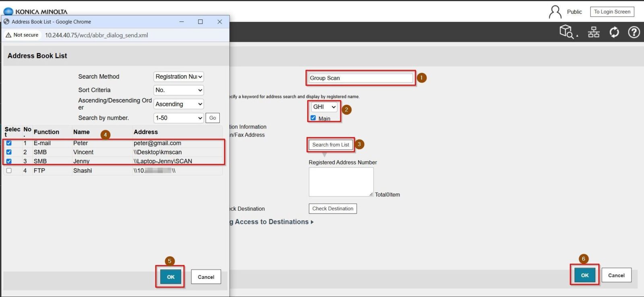This screenshot has height=297, width=644.
Task: Click the Konica Minolta logo
Action: 35,11
